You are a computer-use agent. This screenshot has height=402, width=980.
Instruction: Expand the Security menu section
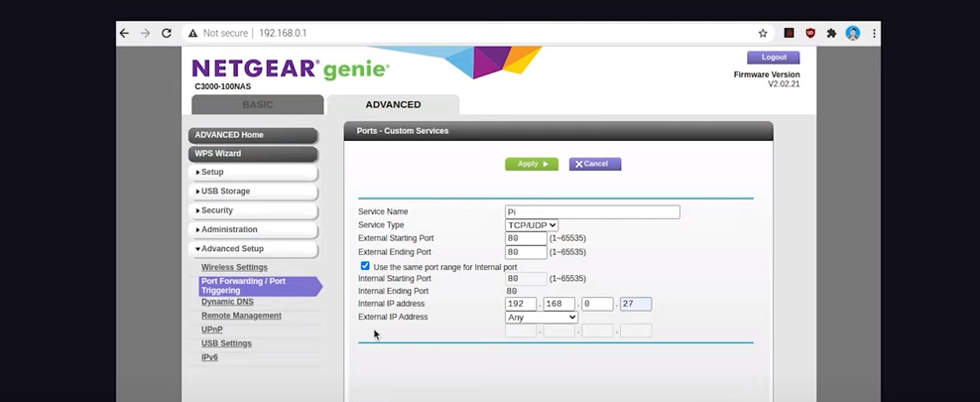tap(253, 210)
